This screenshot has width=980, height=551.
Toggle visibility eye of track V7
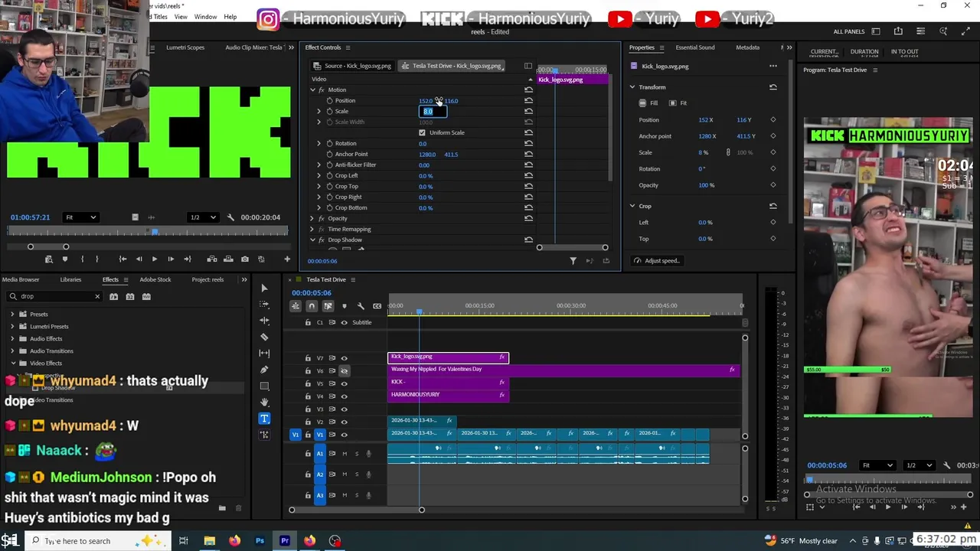344,358
